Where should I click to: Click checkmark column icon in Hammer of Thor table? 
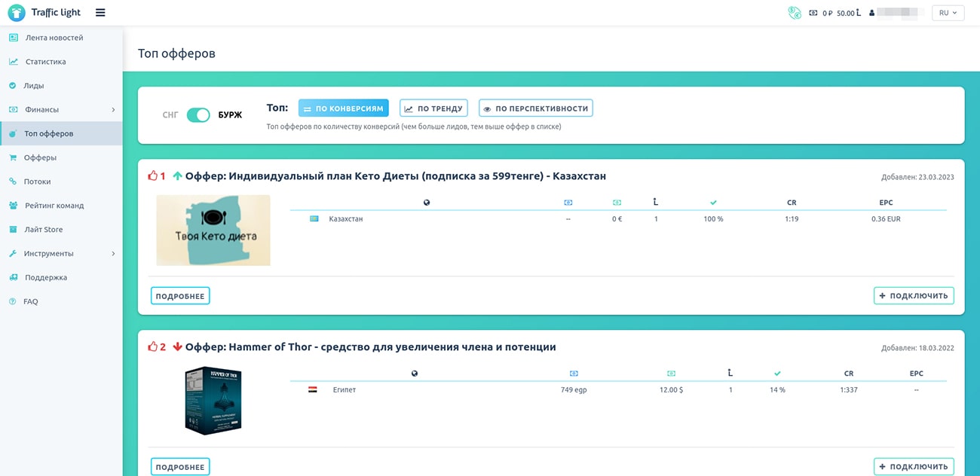[x=777, y=374]
